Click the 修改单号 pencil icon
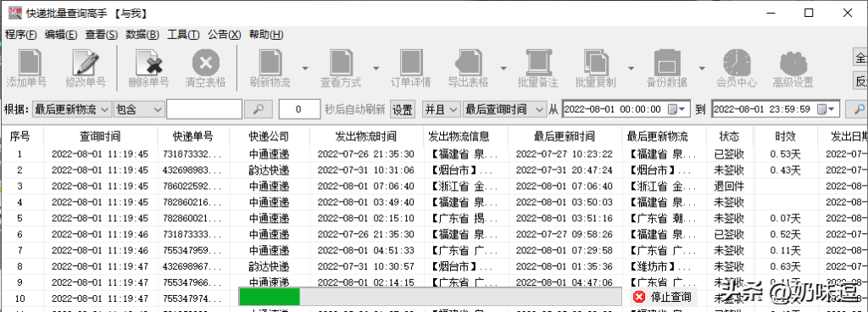 coord(86,62)
